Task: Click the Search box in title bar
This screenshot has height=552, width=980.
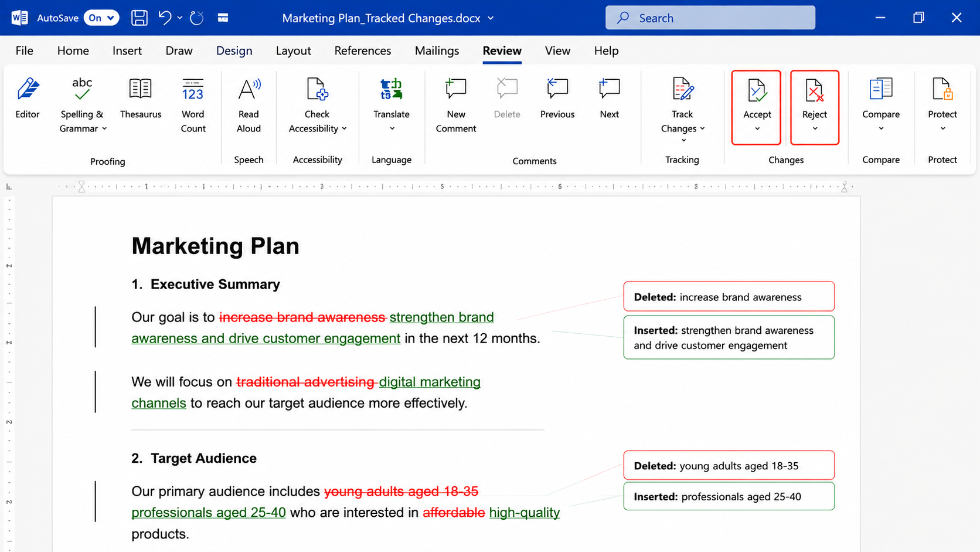Action: (x=710, y=18)
